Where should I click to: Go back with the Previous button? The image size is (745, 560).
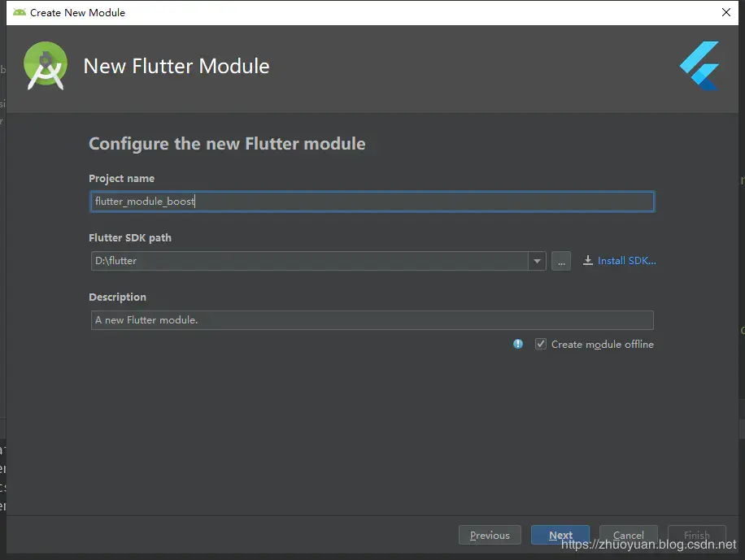point(490,536)
